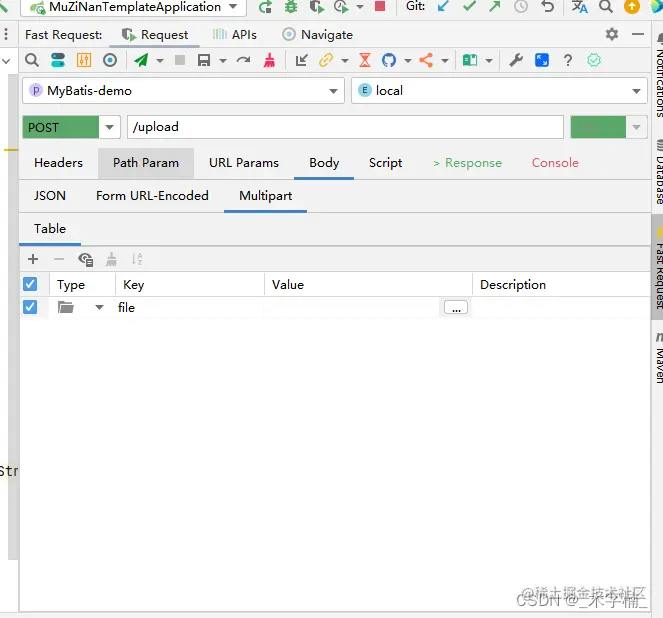
Task: Switch to the APIs tab
Action: click(235, 35)
